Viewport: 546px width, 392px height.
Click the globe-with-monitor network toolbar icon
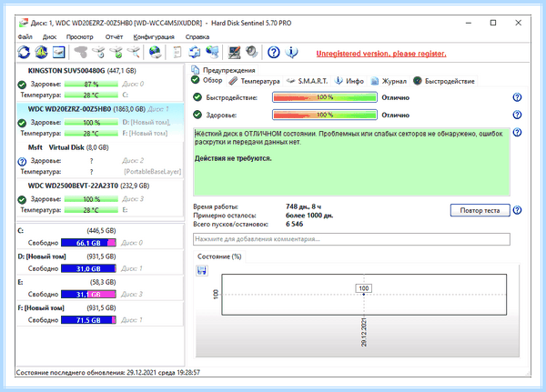[212, 53]
